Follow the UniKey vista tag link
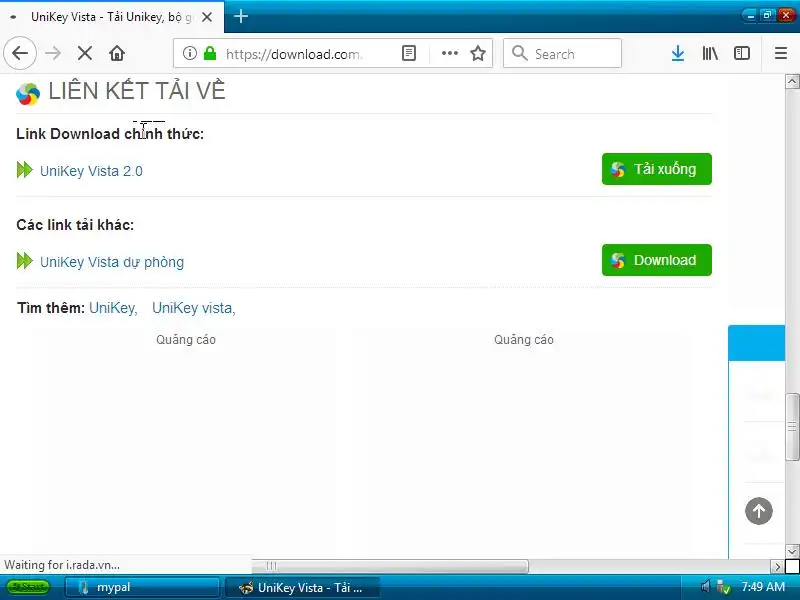The image size is (800, 600). point(194,308)
